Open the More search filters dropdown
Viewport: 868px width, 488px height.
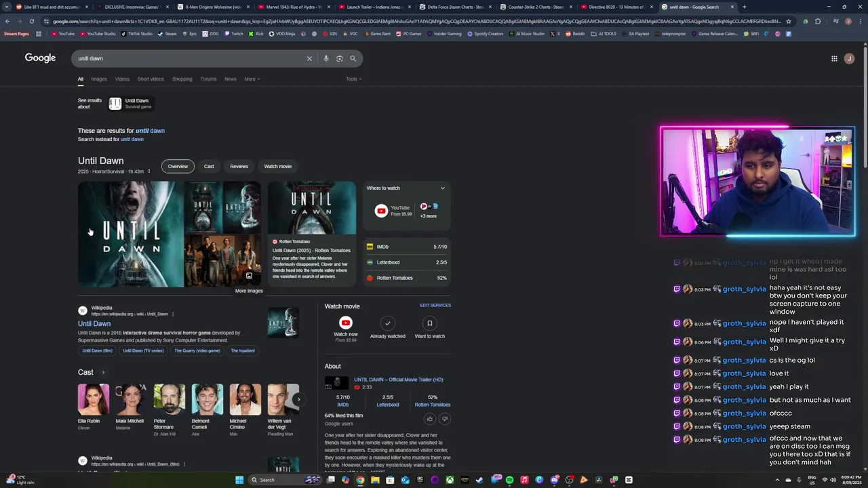pyautogui.click(x=252, y=79)
